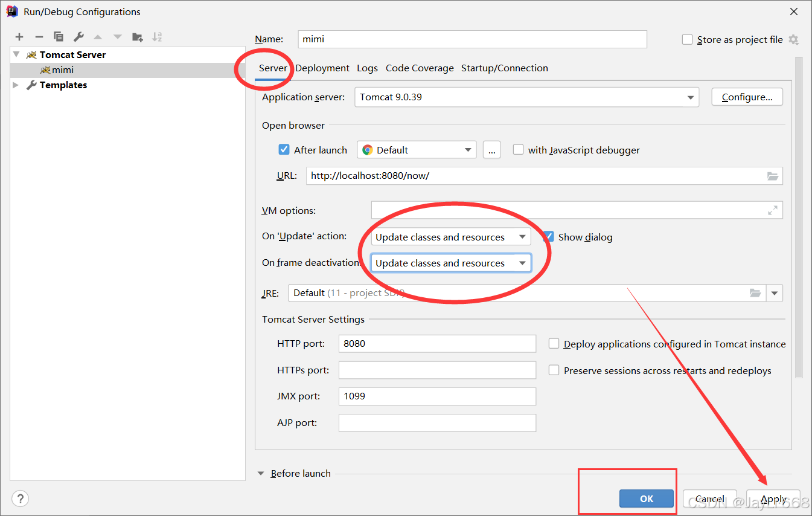Open edit templates wrench icon
The image size is (812, 516).
pos(78,37)
